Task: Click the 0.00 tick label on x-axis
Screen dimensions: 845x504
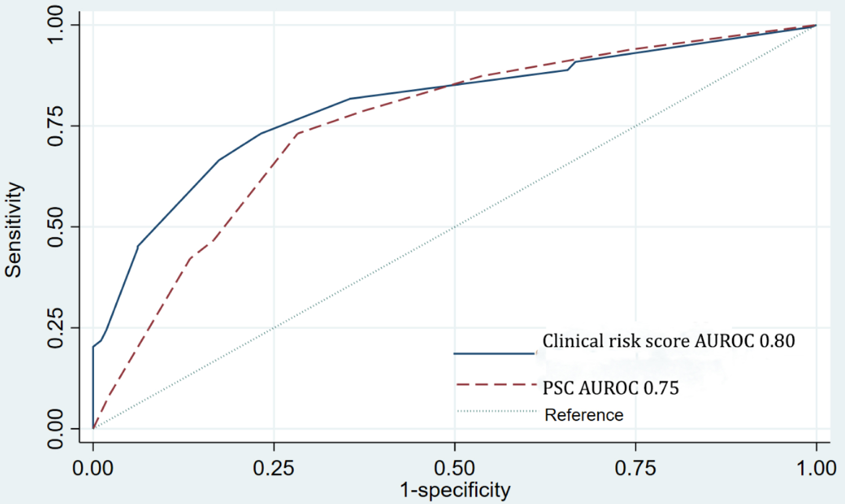Action: tap(93, 468)
